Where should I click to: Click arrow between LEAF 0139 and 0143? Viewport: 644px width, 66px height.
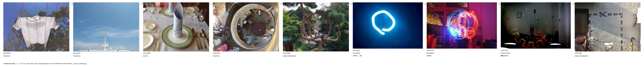point(499,4)
